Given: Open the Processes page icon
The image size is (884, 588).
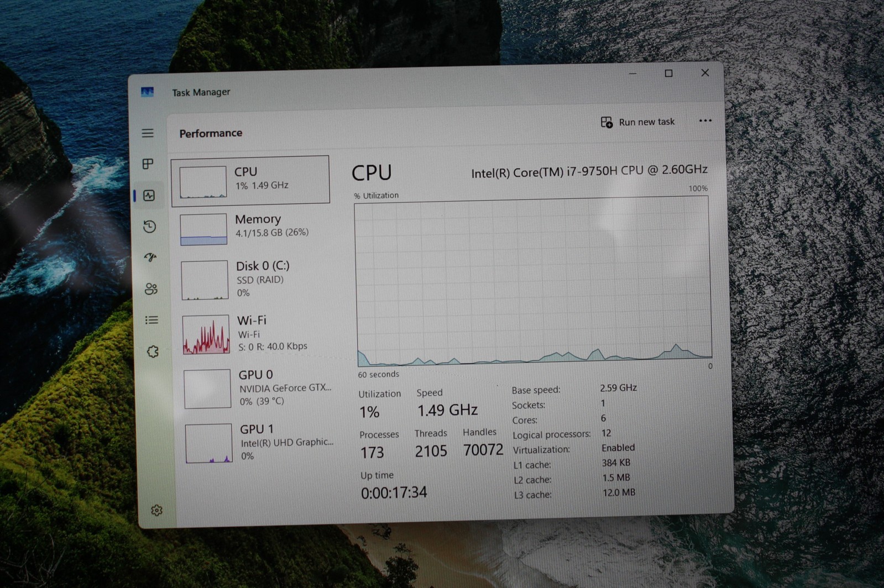Looking at the screenshot, I should coord(148,164).
